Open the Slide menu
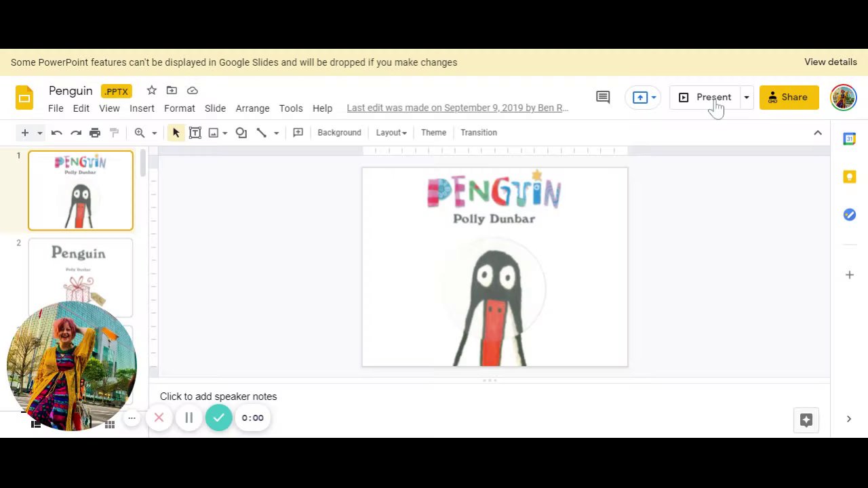This screenshot has width=868, height=488. [x=215, y=108]
